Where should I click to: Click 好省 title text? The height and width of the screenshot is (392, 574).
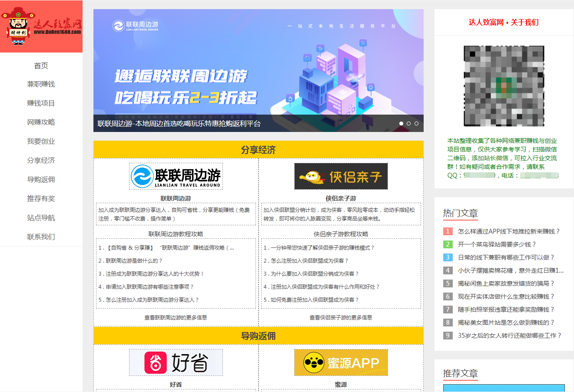[x=176, y=385]
